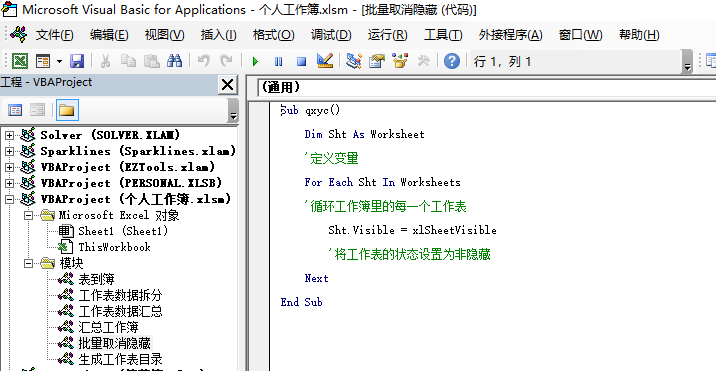Expand VBAProject (EZTools.xlam) node

pos(9,167)
